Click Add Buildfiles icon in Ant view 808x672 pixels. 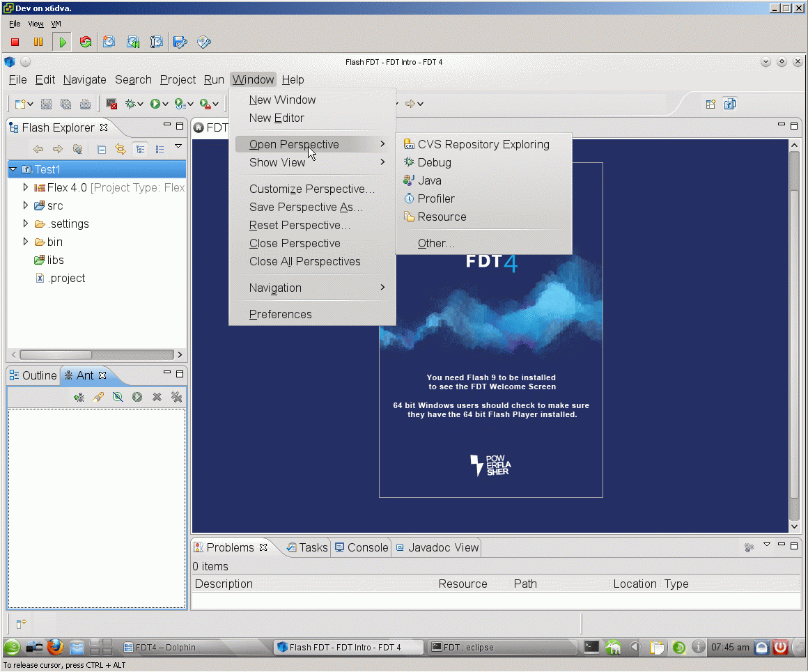(79, 398)
